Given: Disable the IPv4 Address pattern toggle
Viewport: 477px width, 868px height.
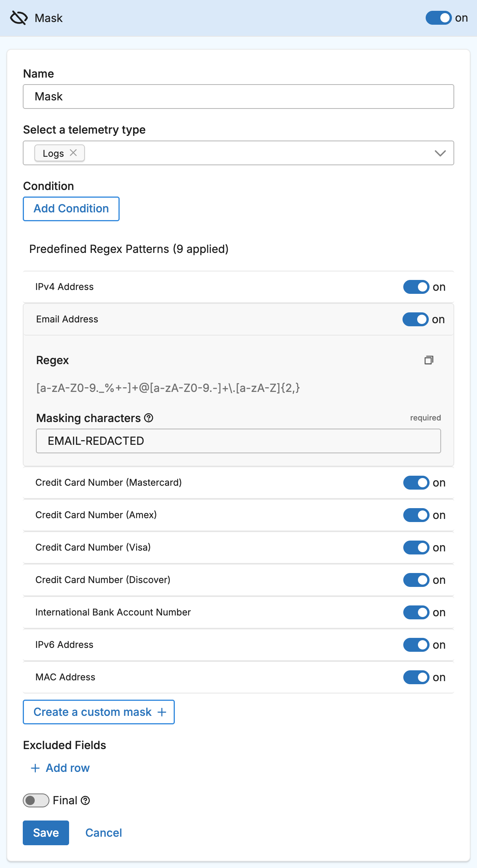Looking at the screenshot, I should 416,287.
